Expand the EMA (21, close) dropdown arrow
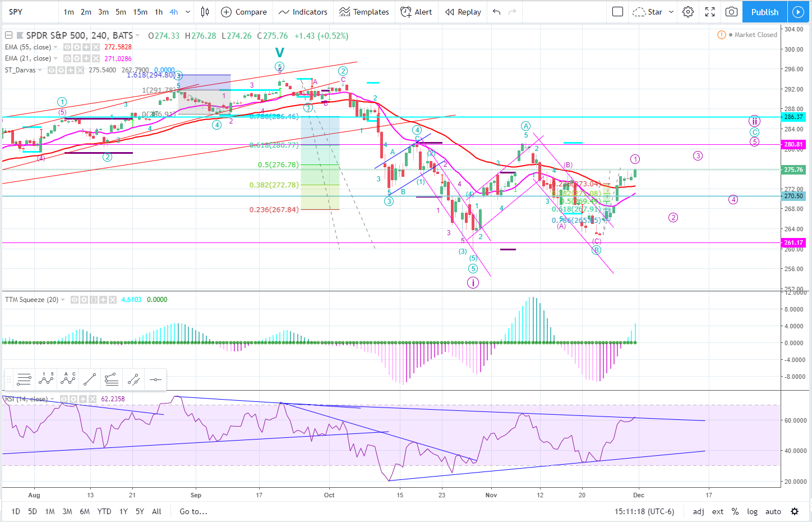Image resolution: width=812 pixels, height=522 pixels. (56, 58)
